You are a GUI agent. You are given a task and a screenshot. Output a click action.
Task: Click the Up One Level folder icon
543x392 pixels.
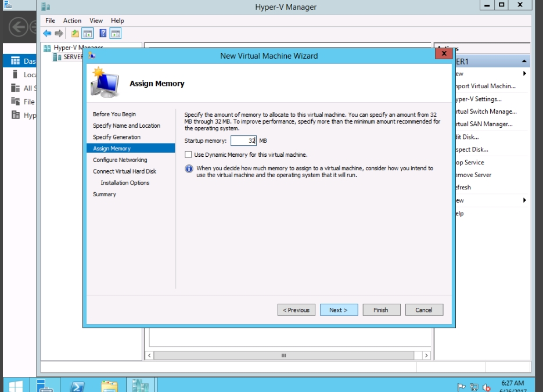click(75, 34)
